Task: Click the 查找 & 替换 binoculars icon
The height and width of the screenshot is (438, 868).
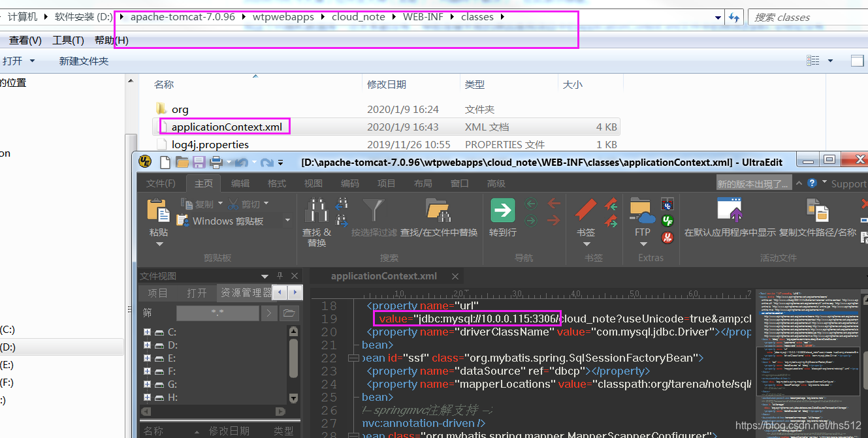Action: tap(317, 210)
